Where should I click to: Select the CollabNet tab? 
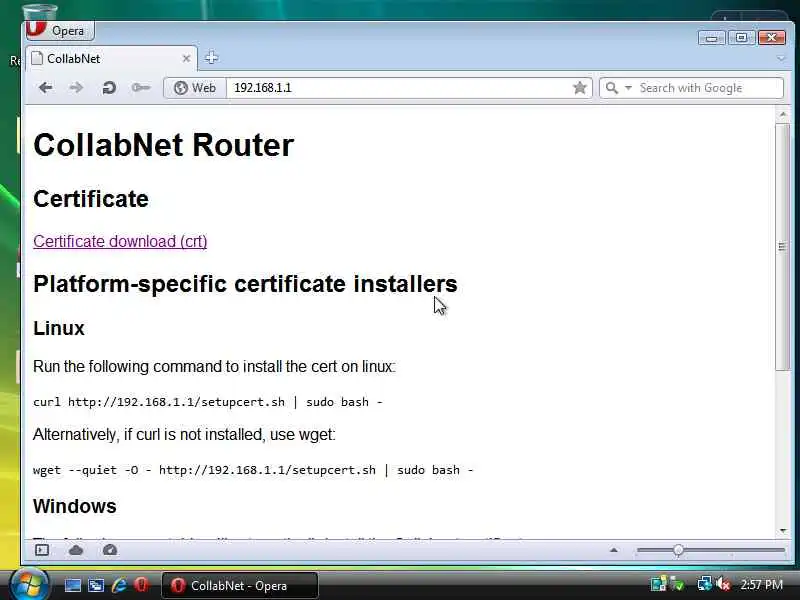(x=110, y=59)
